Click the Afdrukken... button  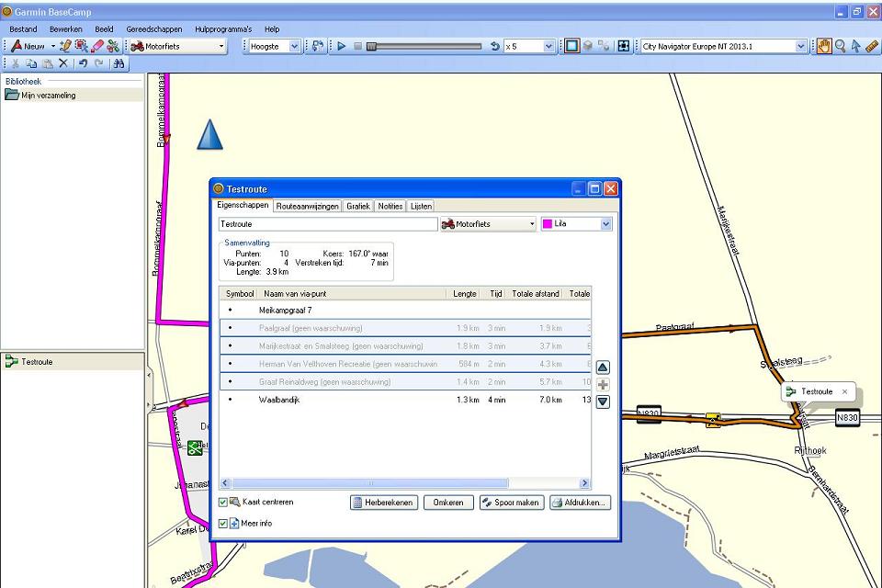pyautogui.click(x=580, y=503)
